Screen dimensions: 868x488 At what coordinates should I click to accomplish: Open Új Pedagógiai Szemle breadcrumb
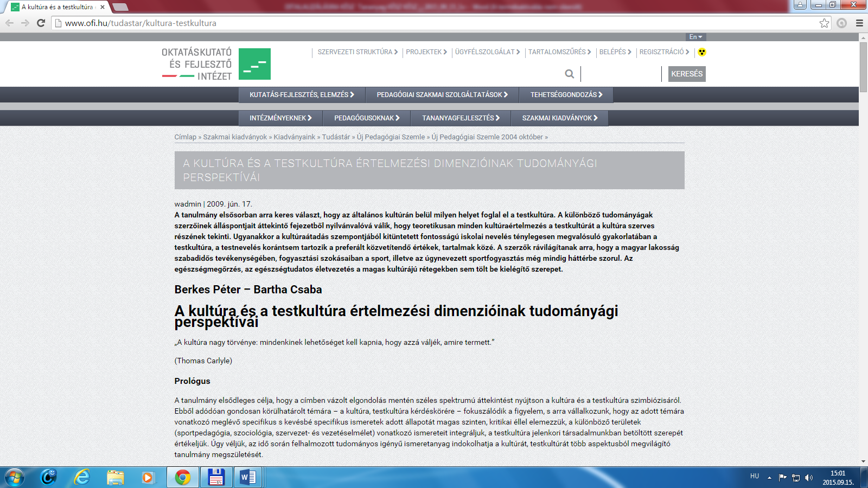391,137
